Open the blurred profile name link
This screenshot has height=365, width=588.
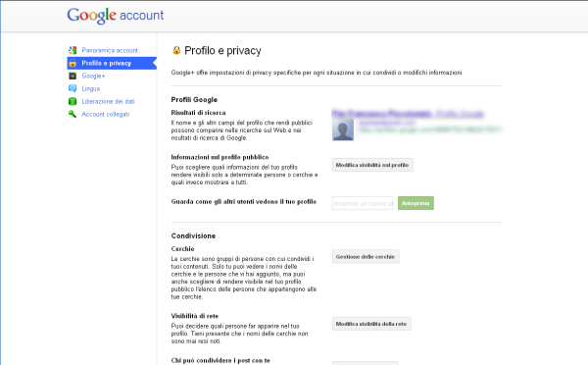[408, 114]
